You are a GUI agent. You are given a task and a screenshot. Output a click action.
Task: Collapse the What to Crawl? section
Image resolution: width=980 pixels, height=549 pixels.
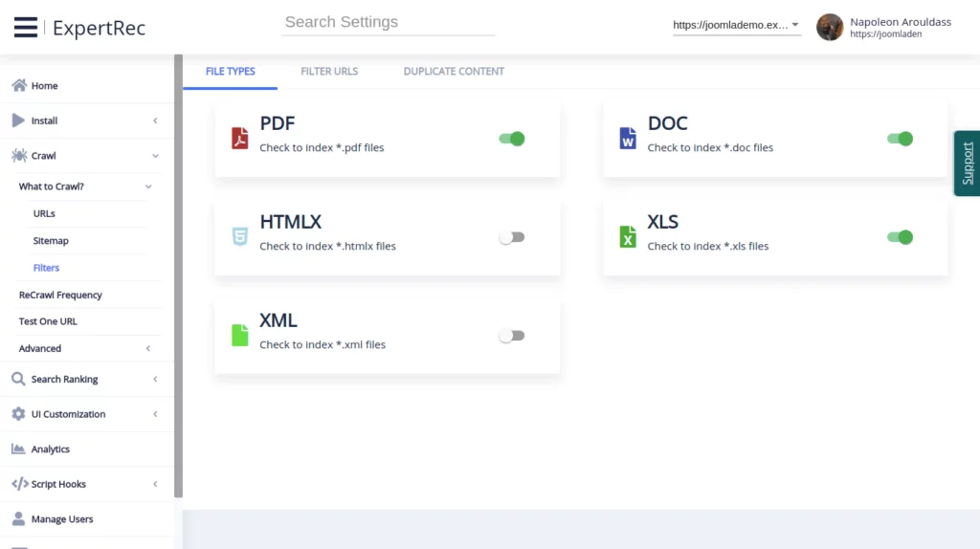pyautogui.click(x=148, y=187)
